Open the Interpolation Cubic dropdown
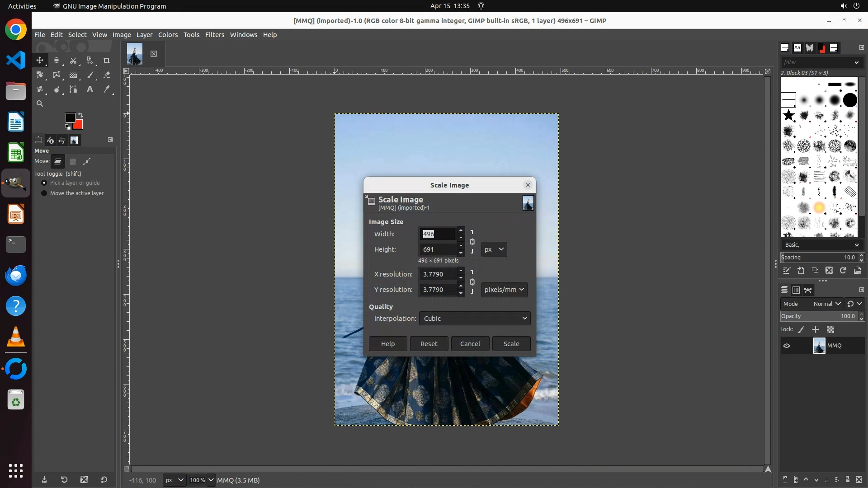868x488 pixels. click(474, 319)
